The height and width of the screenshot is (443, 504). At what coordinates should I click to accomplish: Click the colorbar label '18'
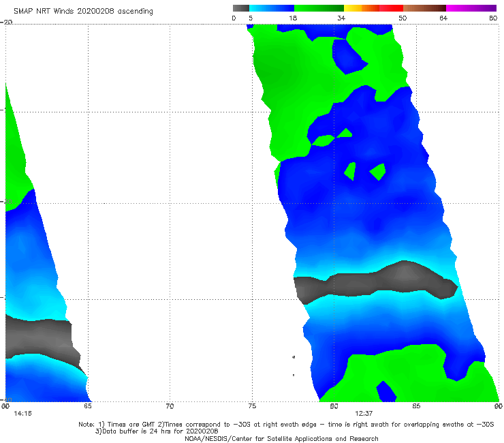click(293, 18)
